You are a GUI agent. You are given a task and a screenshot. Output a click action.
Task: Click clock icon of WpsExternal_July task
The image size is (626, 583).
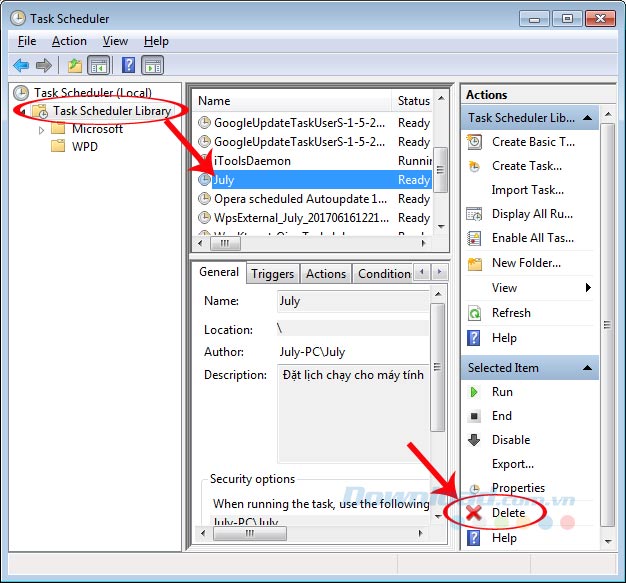pyautogui.click(x=204, y=218)
